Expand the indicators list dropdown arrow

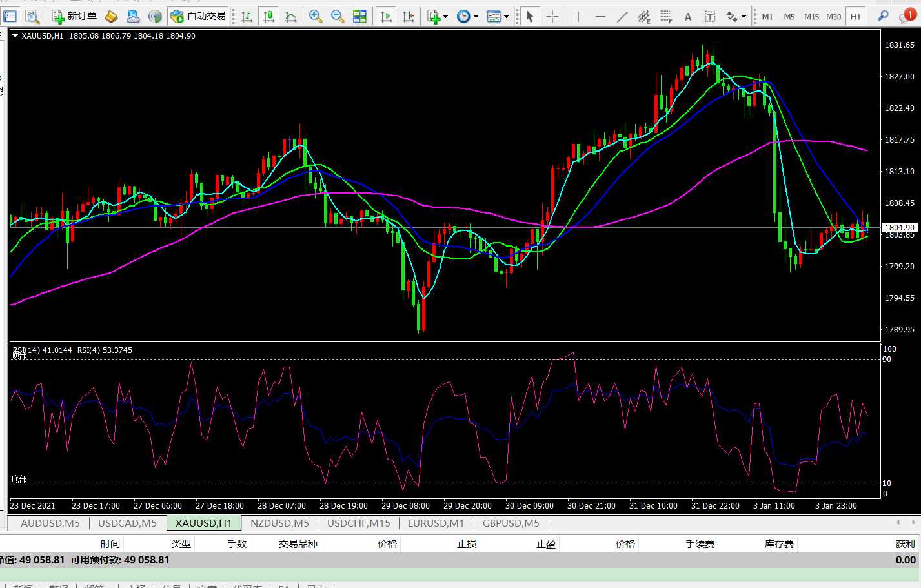(x=446, y=17)
